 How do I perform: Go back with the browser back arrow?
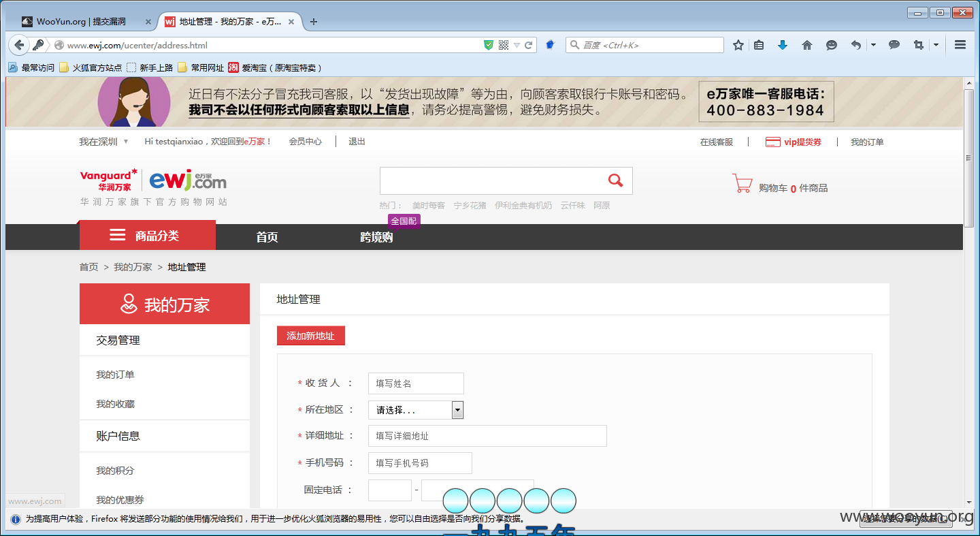point(19,45)
